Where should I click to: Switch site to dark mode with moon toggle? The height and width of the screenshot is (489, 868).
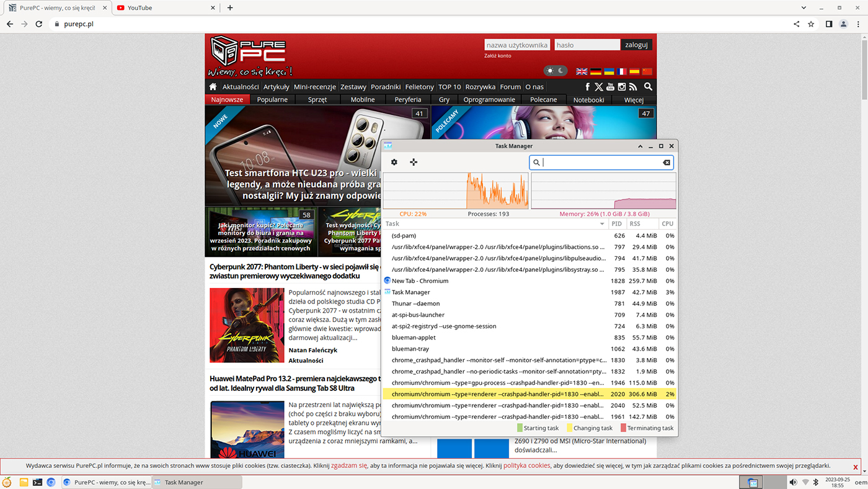561,71
